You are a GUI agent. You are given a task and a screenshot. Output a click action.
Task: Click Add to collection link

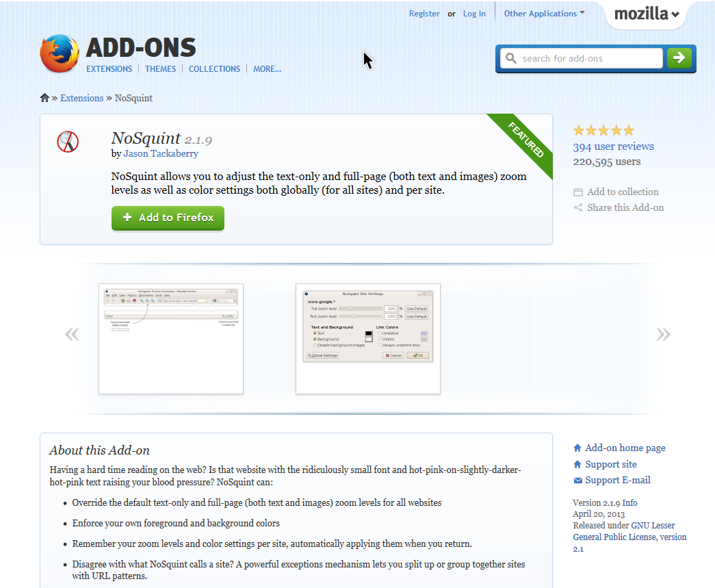pos(623,192)
